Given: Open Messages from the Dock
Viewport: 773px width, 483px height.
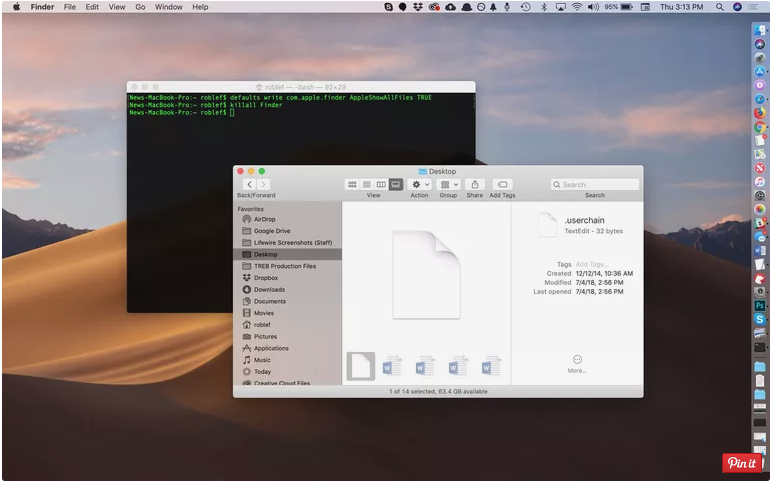Looking at the screenshot, I should tap(760, 237).
